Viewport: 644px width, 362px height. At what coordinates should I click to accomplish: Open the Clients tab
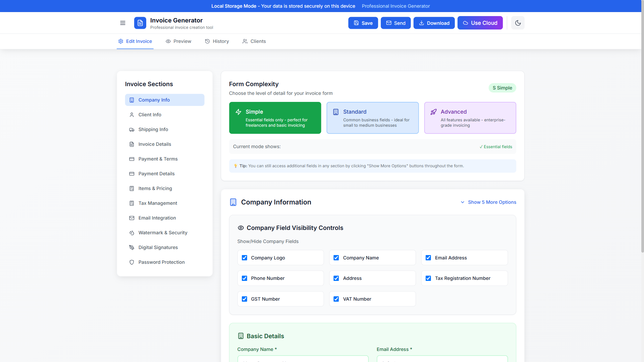click(254, 41)
